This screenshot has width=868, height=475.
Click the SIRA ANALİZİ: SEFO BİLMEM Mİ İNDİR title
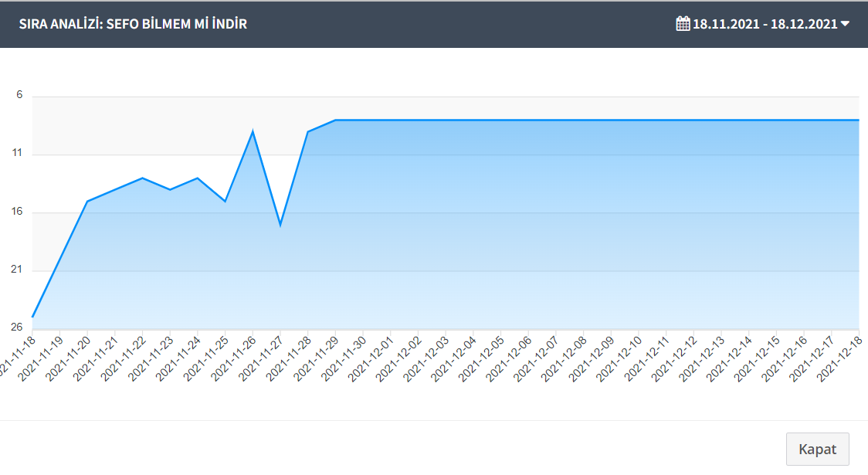coord(133,24)
